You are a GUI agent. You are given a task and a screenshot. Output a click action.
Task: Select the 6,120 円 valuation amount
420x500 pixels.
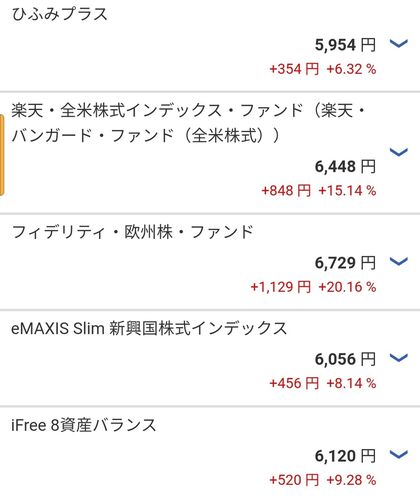coord(345,456)
